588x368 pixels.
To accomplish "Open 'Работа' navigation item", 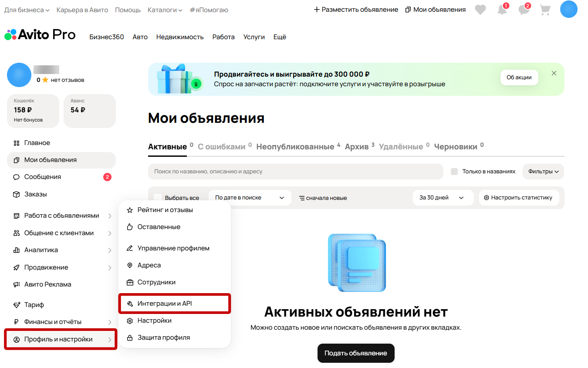I will [223, 37].
